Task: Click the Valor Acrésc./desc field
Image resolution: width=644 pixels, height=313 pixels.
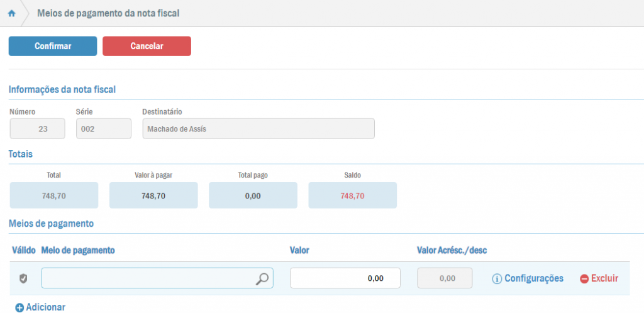Action: (x=445, y=278)
